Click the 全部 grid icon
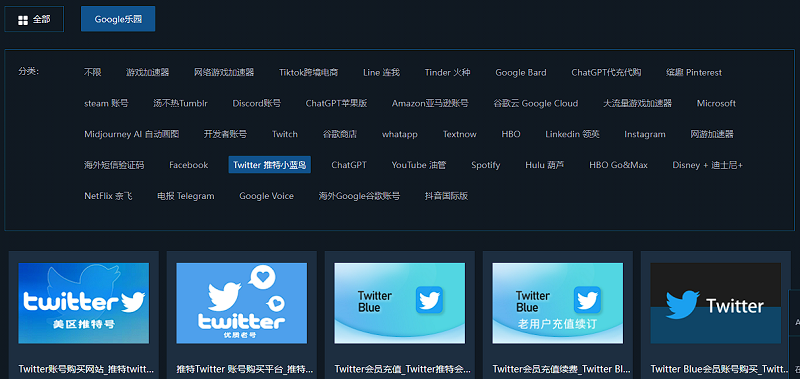Viewport: 800px width, 379px height. tap(22, 20)
